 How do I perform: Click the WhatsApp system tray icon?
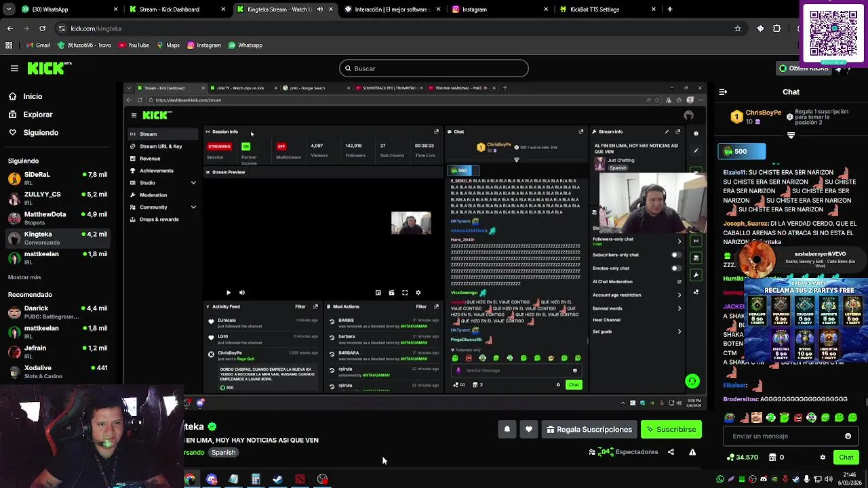[720, 479]
